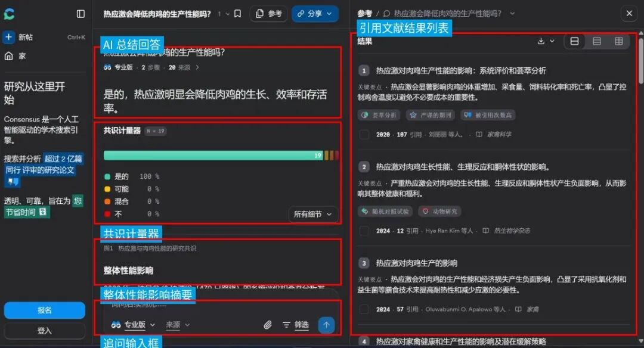Click the 参考 tab button in header
644x348 pixels.
[268, 14]
